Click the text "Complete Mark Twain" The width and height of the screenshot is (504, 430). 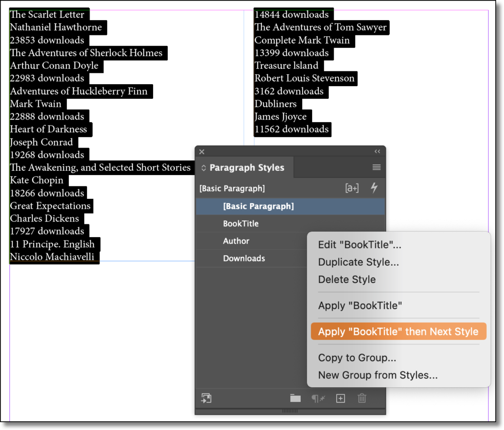click(x=302, y=40)
